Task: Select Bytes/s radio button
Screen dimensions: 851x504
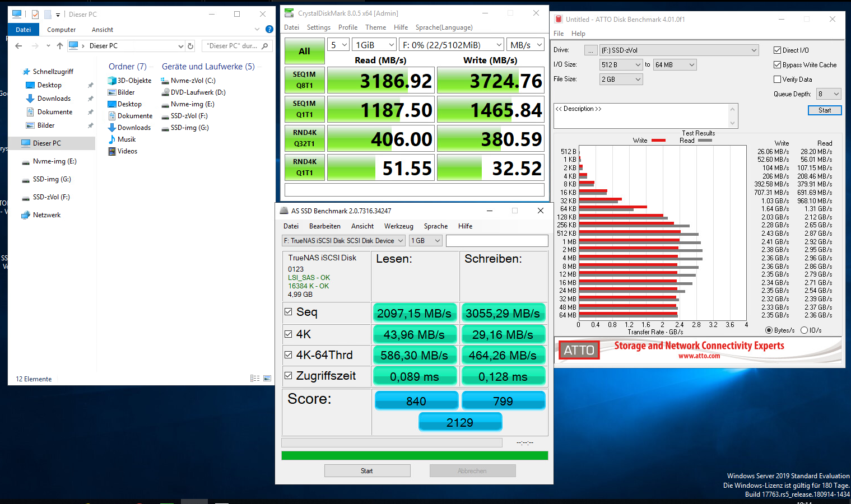Action: coord(769,330)
